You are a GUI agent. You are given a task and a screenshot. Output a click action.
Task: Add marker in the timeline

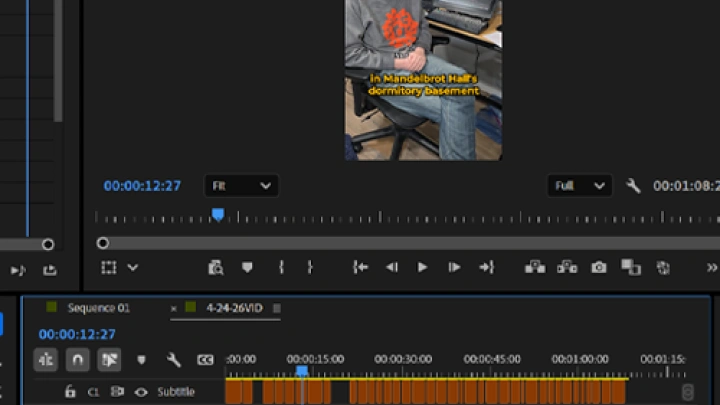click(x=141, y=360)
